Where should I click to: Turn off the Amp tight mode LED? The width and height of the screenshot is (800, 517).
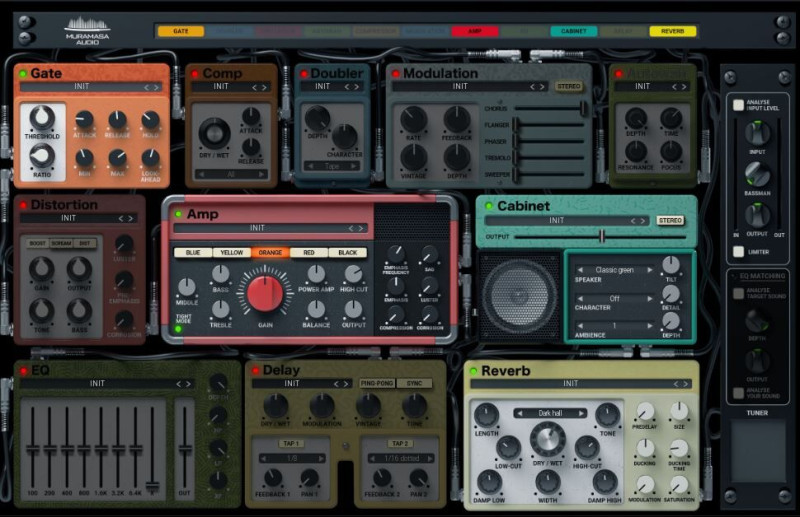(x=178, y=329)
